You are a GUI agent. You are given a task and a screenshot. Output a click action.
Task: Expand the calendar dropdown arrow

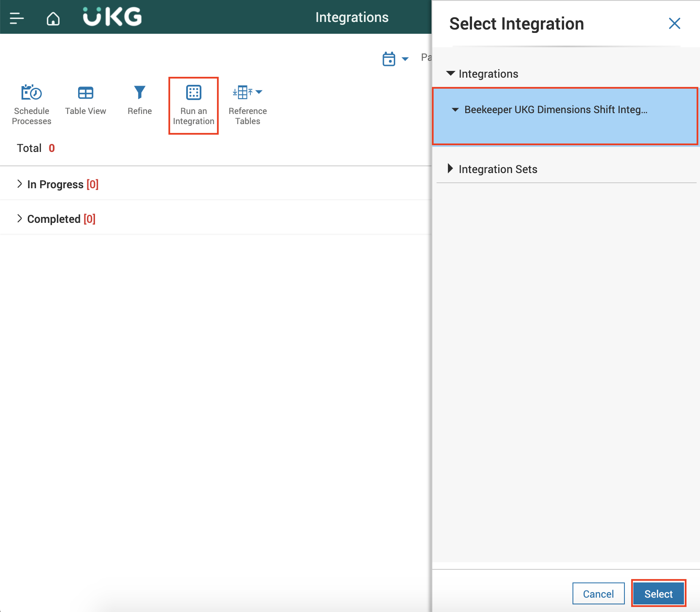click(x=405, y=59)
